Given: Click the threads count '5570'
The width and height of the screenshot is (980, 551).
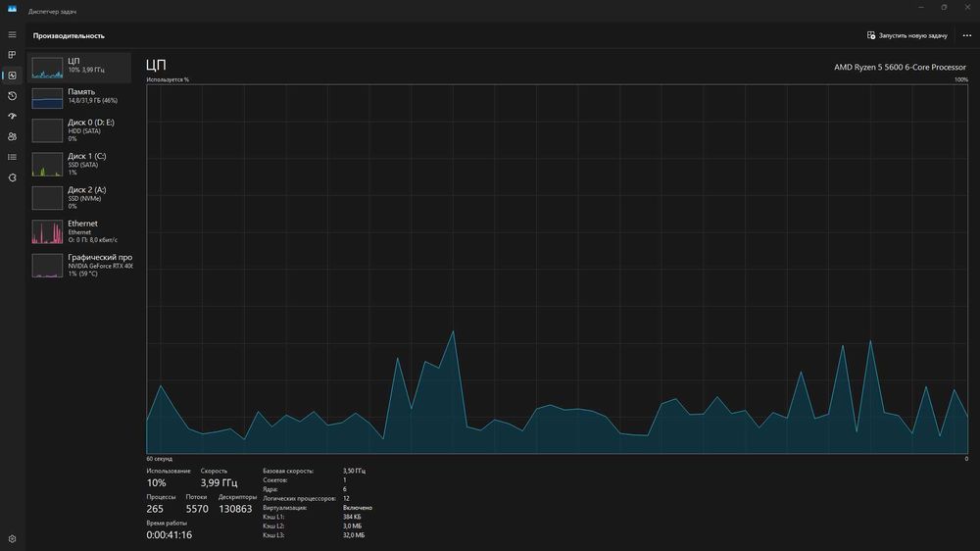Looking at the screenshot, I should 197,509.
